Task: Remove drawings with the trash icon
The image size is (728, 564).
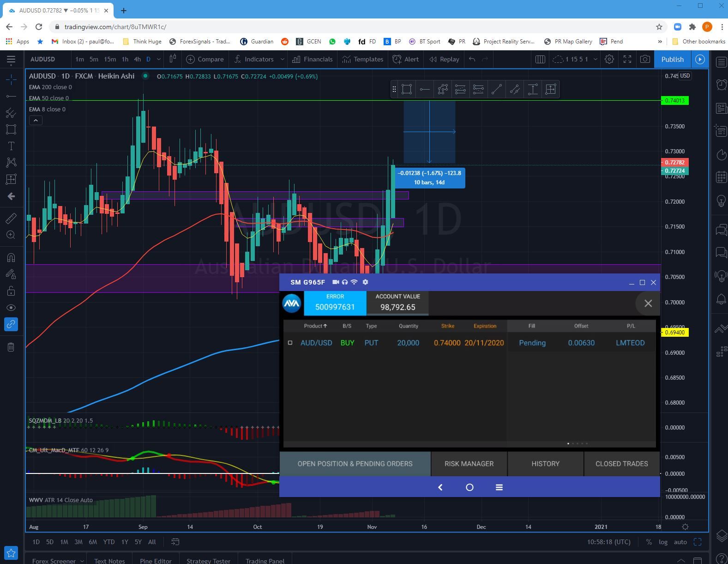Action: click(11, 347)
